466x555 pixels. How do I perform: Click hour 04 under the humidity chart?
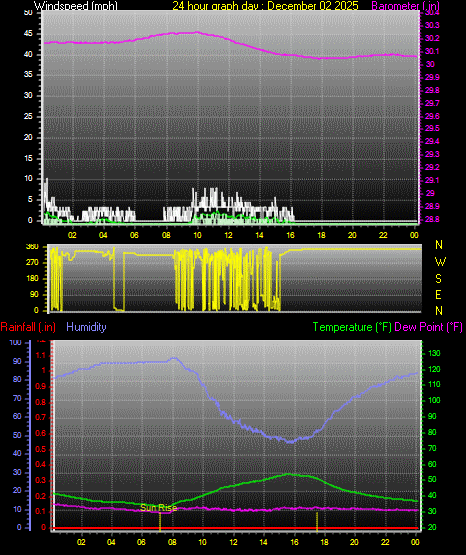click(x=111, y=542)
